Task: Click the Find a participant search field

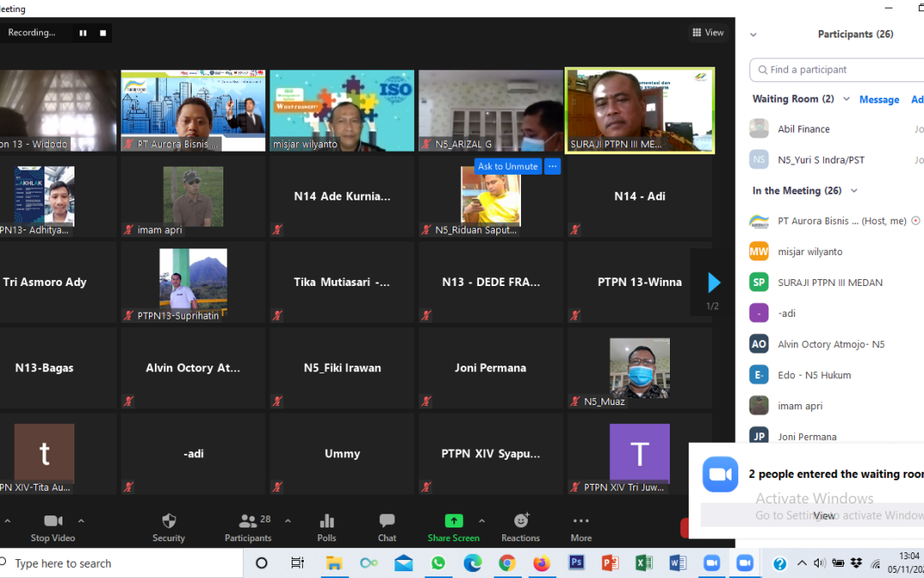Action: [x=838, y=70]
